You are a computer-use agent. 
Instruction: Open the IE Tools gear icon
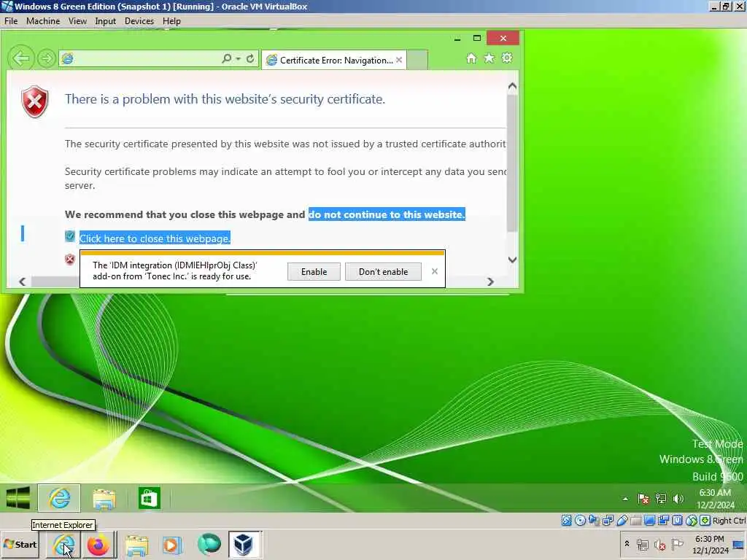pos(507,58)
